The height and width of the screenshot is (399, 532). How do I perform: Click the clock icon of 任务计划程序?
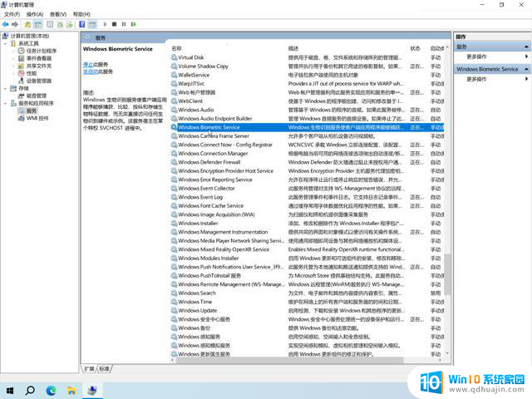tap(21, 51)
